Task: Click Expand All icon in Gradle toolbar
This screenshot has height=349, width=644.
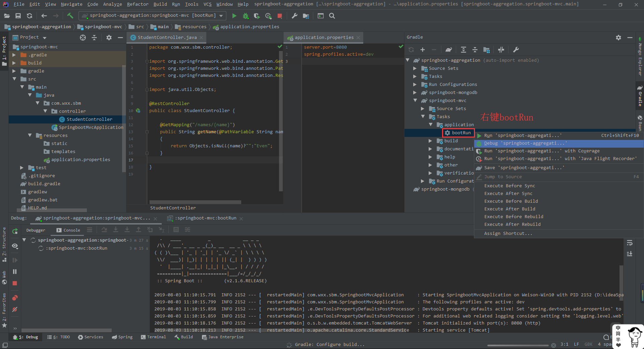Action: pyautogui.click(x=464, y=50)
